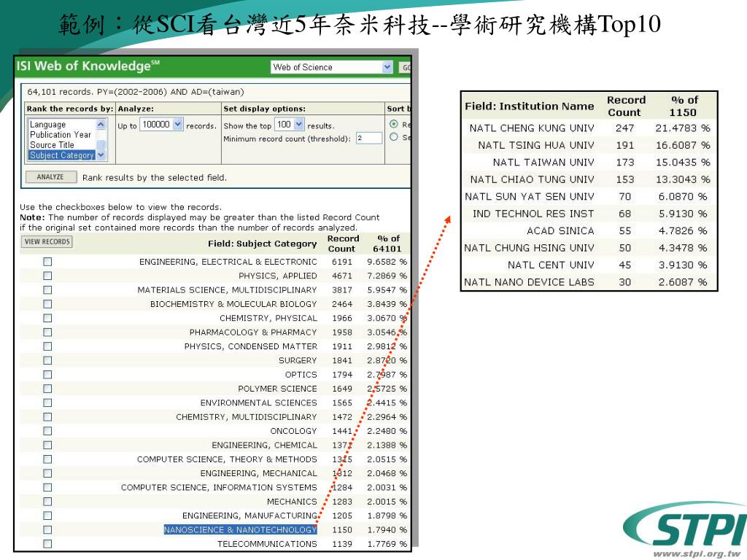Viewport: 747px width, 560px height.
Task: Click the '21.4783 %' percentage value
Action: pos(683,128)
